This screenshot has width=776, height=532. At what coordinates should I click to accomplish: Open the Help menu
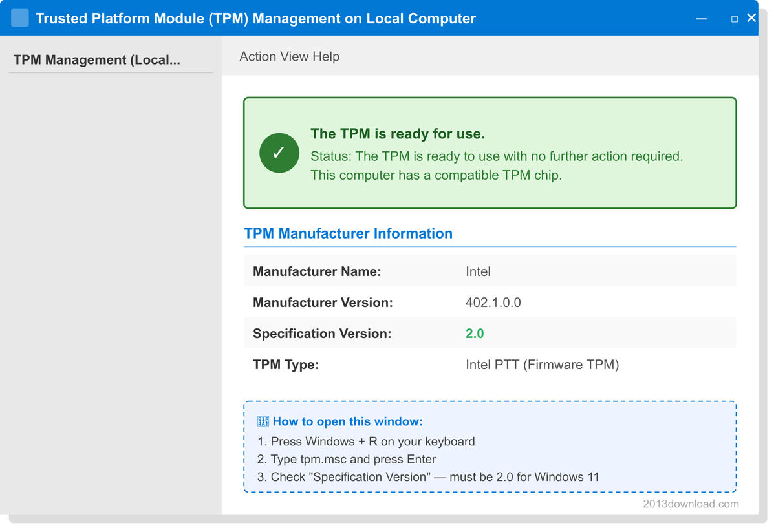point(326,57)
